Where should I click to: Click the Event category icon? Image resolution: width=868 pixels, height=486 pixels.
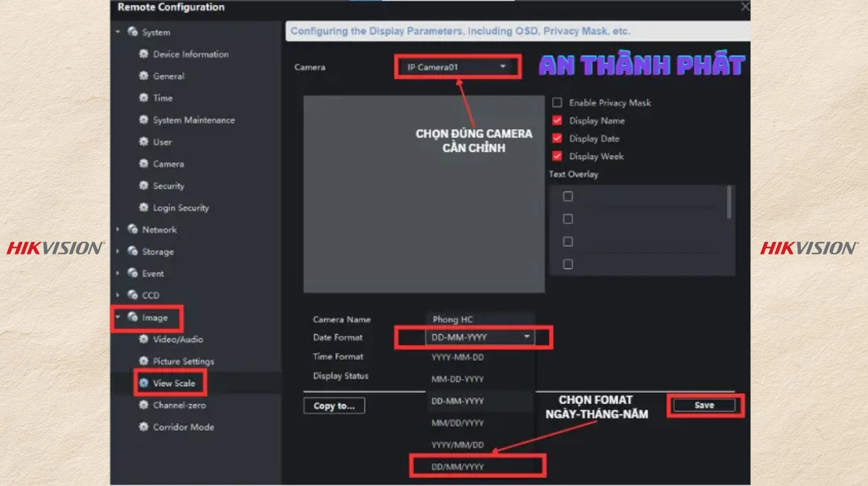[132, 273]
